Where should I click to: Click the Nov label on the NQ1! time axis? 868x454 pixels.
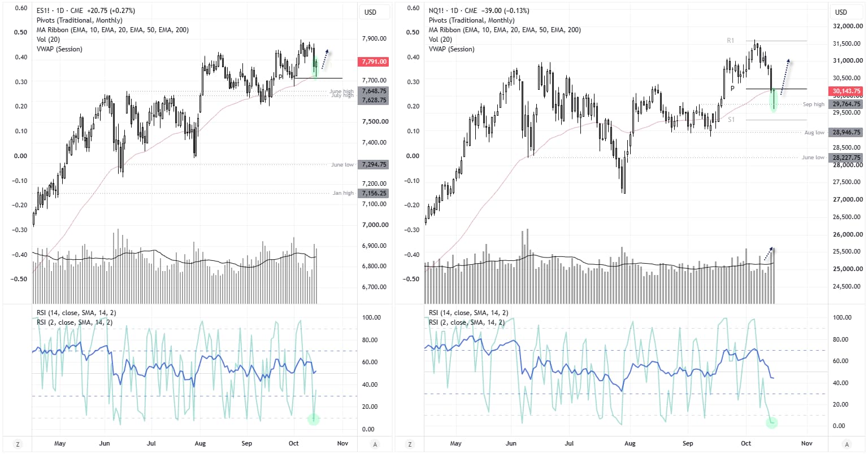[x=807, y=444]
